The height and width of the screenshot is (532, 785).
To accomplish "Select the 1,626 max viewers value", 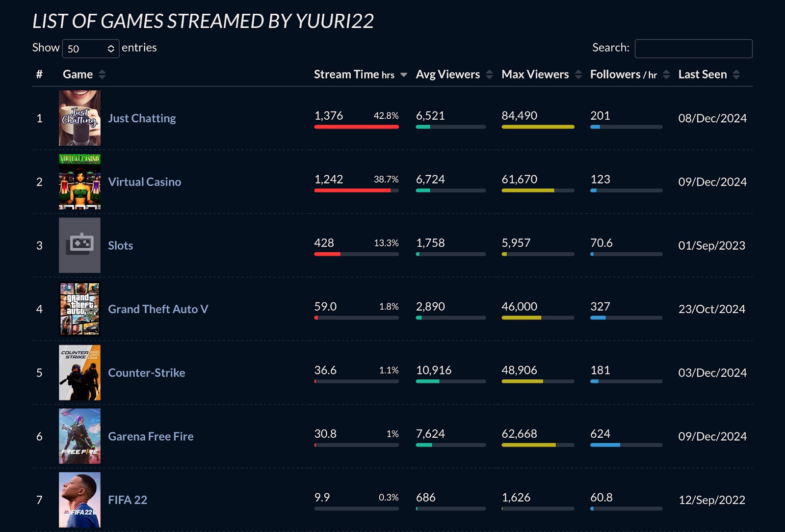I will pyautogui.click(x=516, y=498).
